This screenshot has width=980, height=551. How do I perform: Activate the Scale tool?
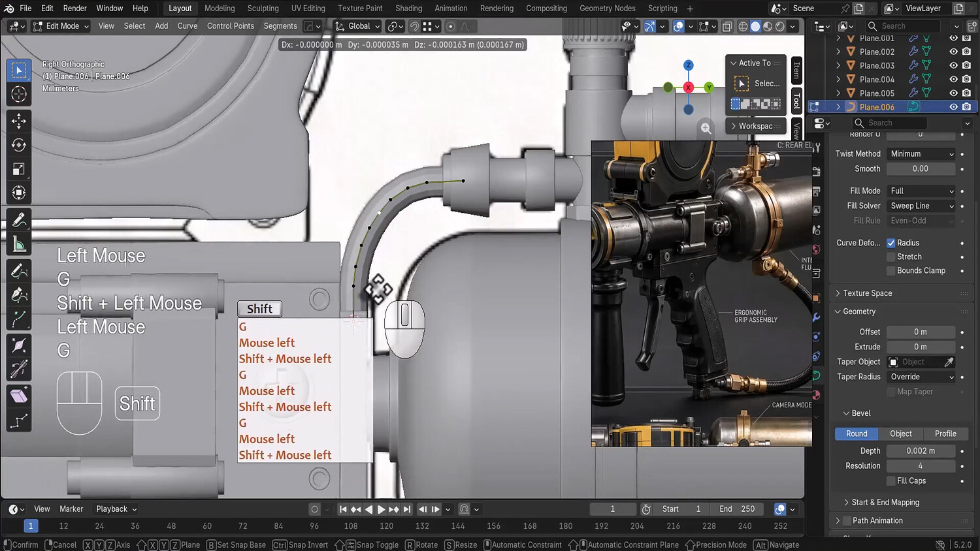point(19,169)
